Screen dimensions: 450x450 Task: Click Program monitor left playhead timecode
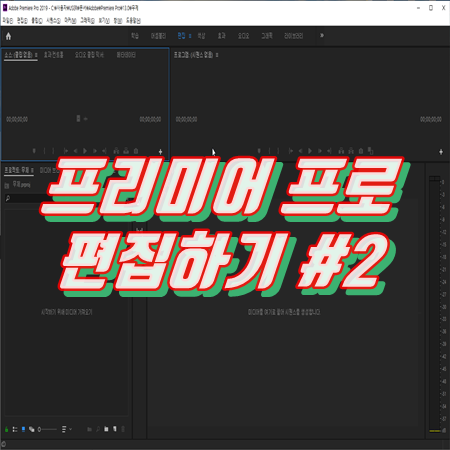[x=186, y=119]
